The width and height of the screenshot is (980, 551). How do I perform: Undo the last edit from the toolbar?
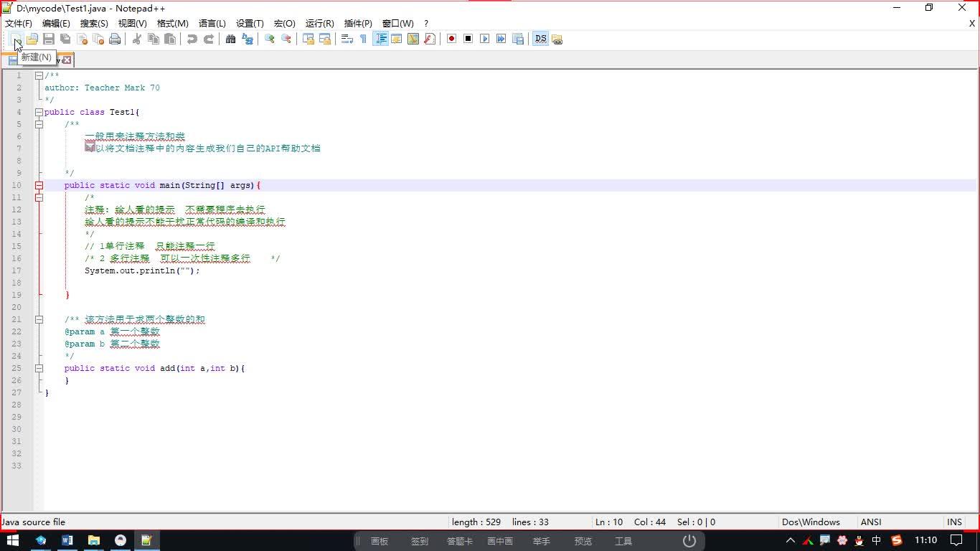(x=192, y=39)
